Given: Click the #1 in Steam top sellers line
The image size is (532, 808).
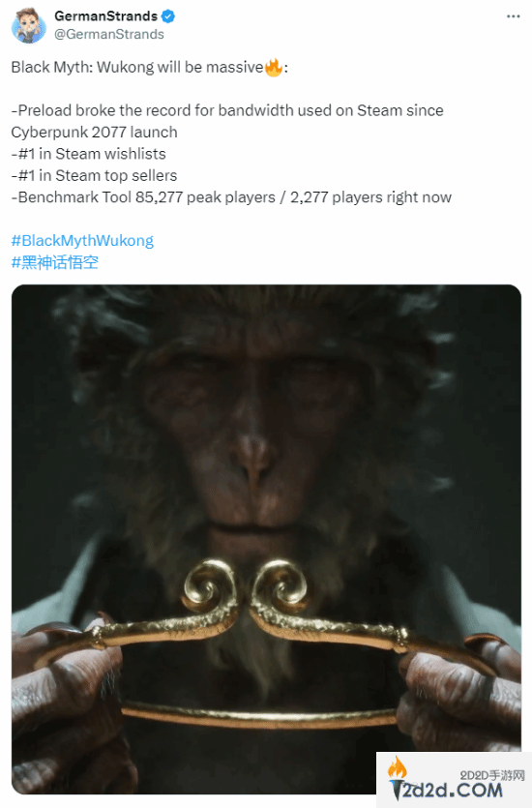Looking at the screenshot, I should 94,176.
